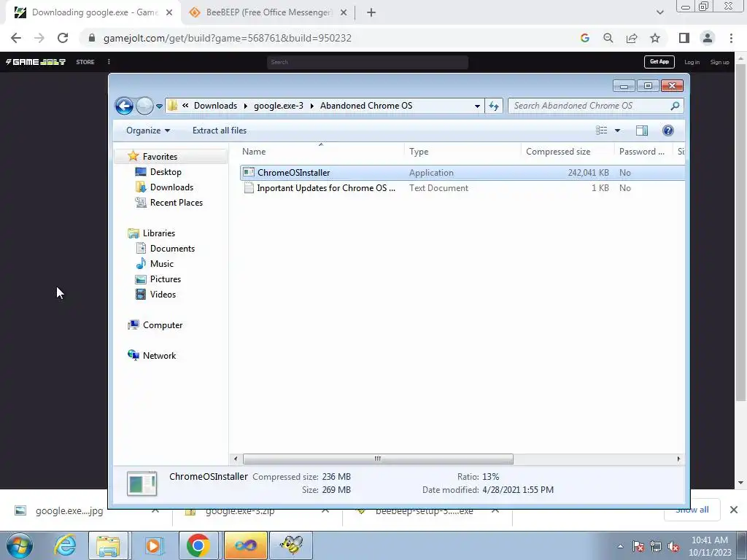Click the Game Jolt logo
747x560 pixels.
click(35, 62)
